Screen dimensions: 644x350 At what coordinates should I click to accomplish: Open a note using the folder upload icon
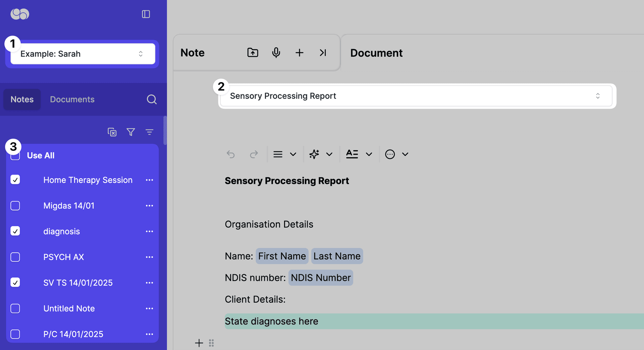(253, 53)
